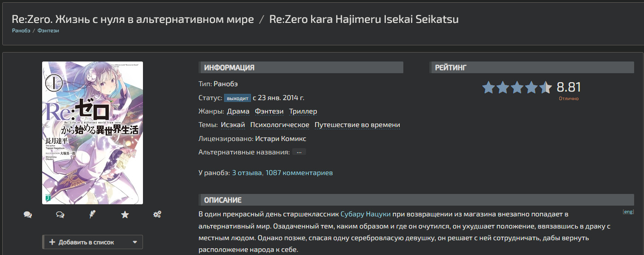The width and height of the screenshot is (644, 255).
Task: Select the Драма genre tag
Action: (238, 111)
